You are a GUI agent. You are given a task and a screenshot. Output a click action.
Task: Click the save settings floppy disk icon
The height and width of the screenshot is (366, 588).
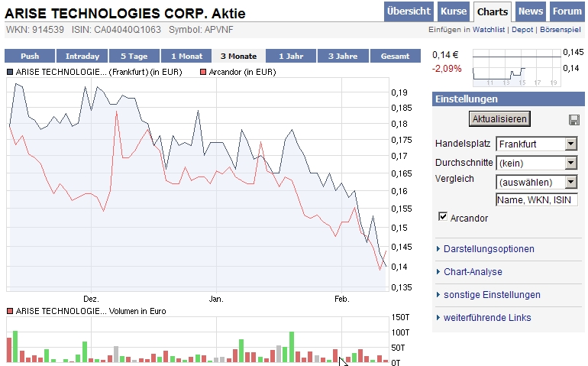[x=573, y=120]
